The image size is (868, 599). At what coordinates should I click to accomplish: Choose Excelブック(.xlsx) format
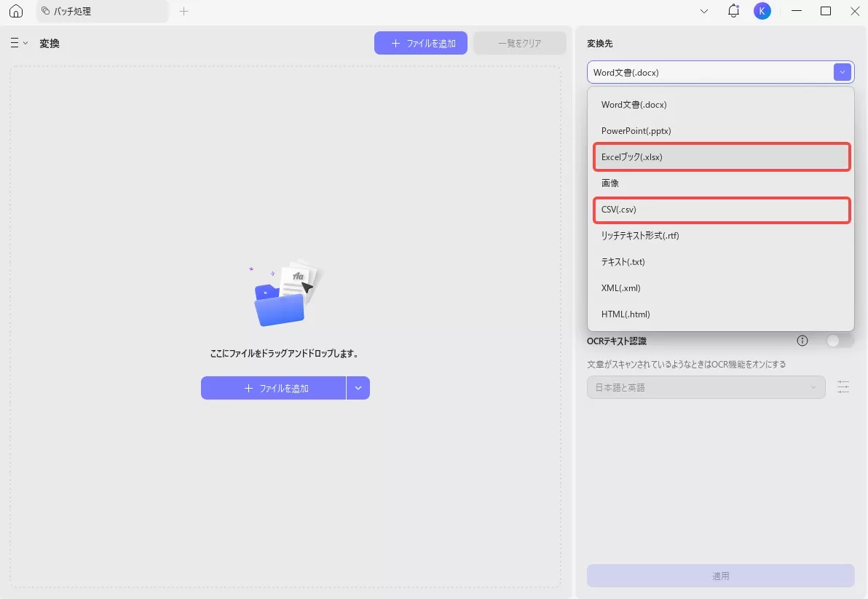tap(722, 157)
